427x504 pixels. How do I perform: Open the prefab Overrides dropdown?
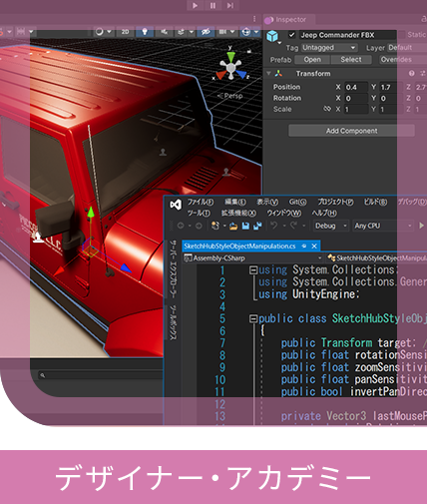(403, 60)
